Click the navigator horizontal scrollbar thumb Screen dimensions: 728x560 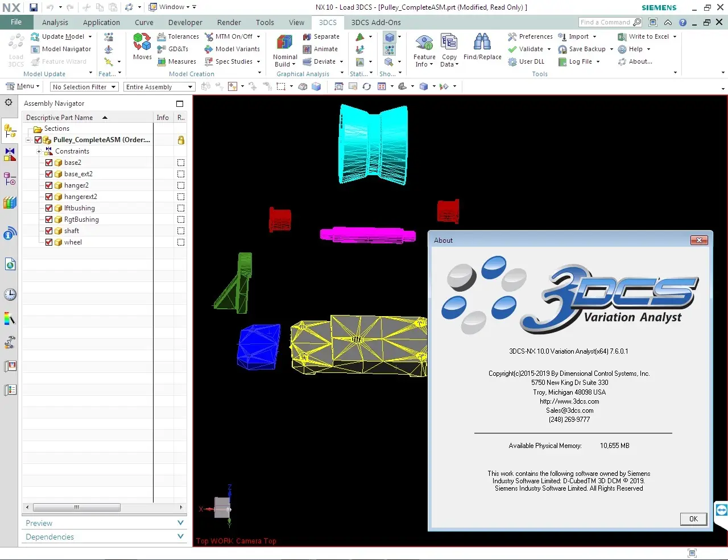coord(76,507)
